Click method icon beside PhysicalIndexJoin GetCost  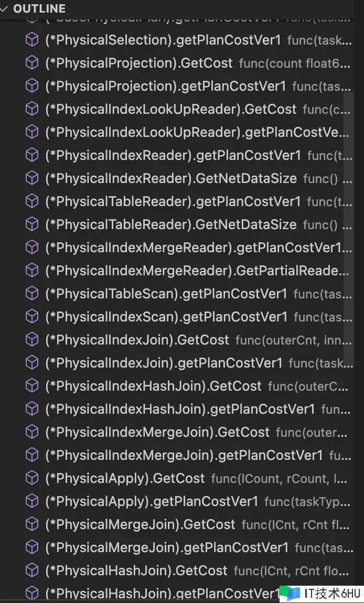coord(33,340)
